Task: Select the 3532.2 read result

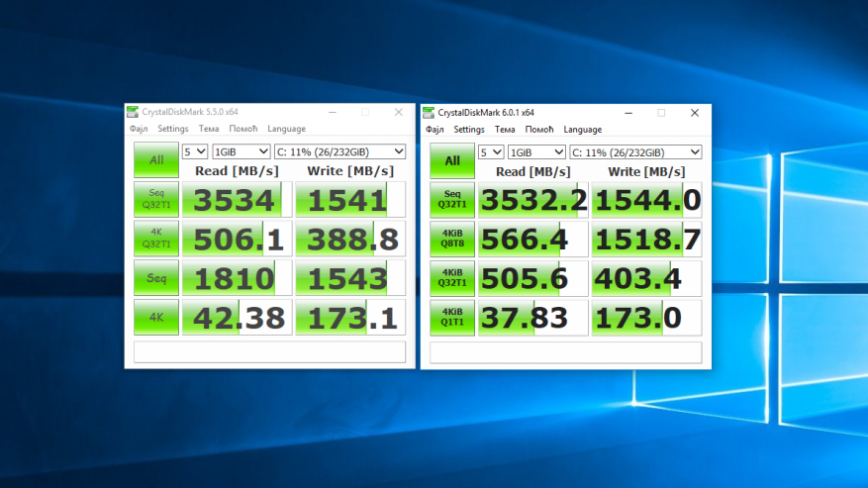Action: click(533, 200)
